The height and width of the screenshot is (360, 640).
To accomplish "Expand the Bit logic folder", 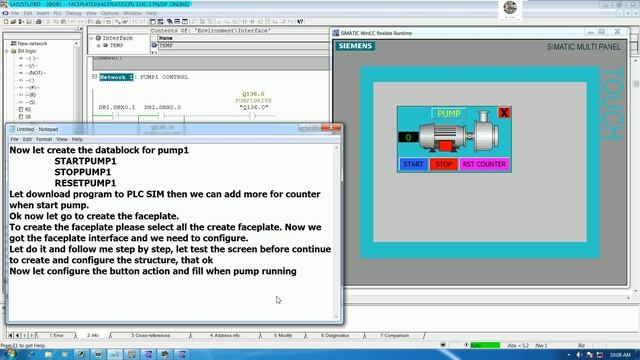I will 7,51.
